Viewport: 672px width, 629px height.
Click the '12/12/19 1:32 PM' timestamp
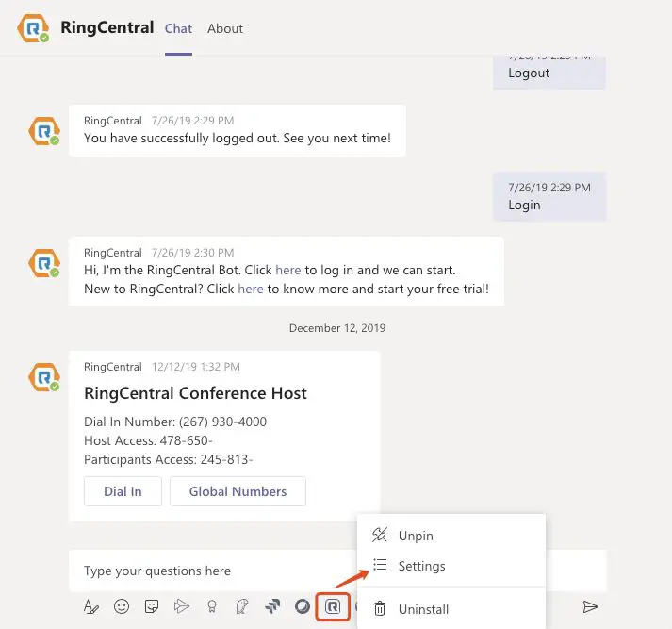[196, 367]
